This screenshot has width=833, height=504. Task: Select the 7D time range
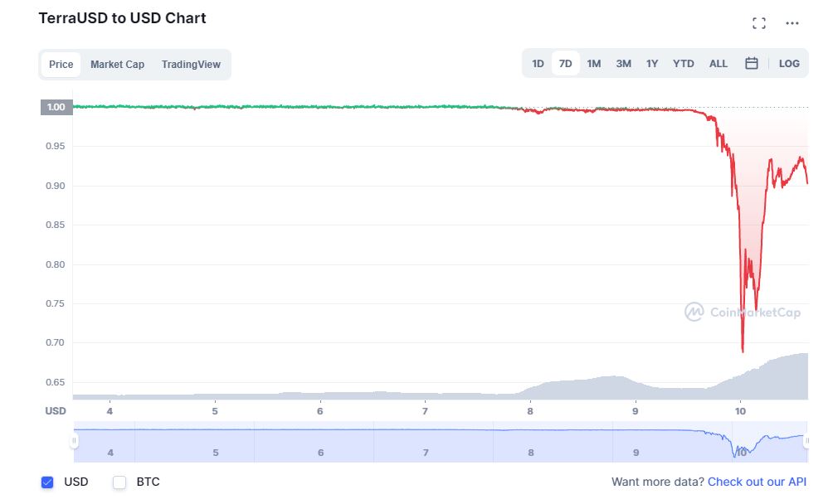point(565,64)
